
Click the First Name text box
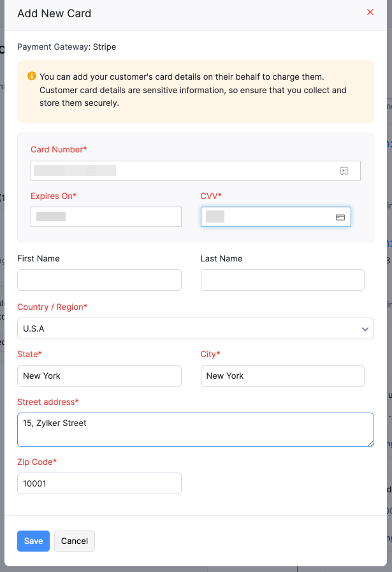[x=99, y=280]
